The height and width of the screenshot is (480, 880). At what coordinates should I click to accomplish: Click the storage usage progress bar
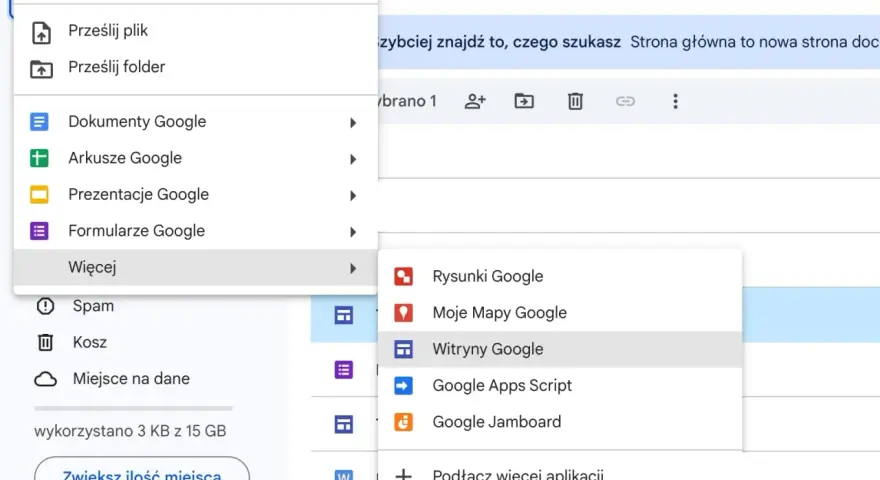[x=133, y=409]
